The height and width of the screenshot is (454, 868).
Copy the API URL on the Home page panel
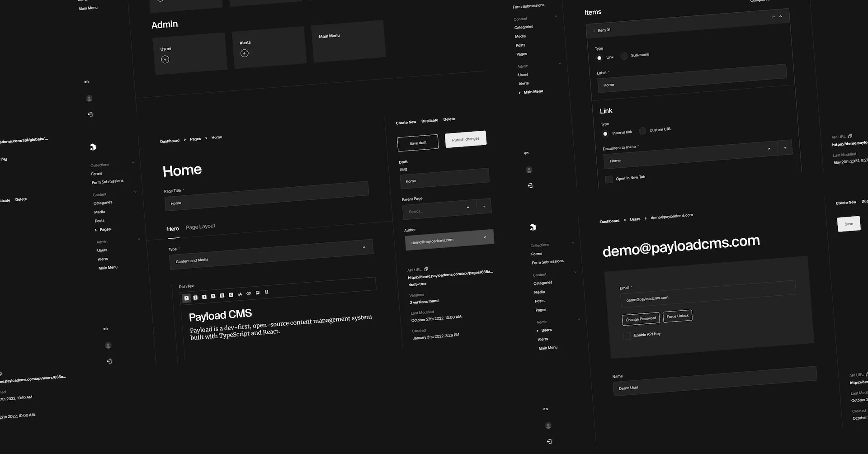click(426, 269)
